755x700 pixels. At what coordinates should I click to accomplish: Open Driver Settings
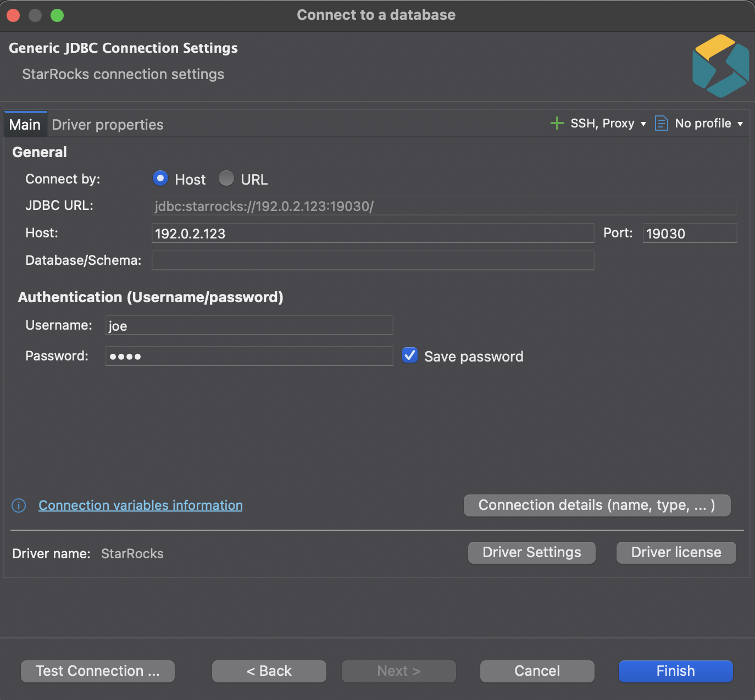(x=532, y=553)
